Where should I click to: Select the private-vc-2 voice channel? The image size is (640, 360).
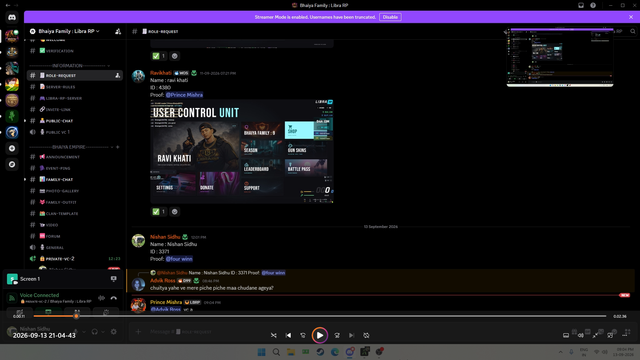click(75, 259)
